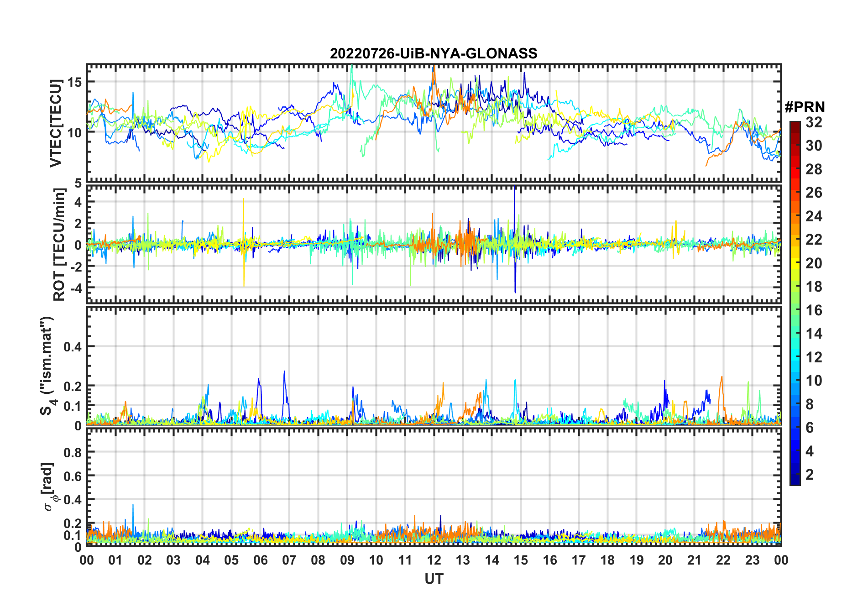This screenshot has width=868, height=607.
Task: Click colorbar tick label 20
Action: coord(814,263)
